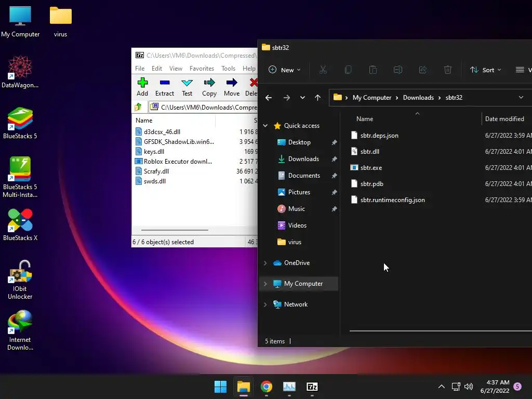532x399 pixels.
Task: Click the 7-Zip taskbar icon
Action: coord(312,387)
